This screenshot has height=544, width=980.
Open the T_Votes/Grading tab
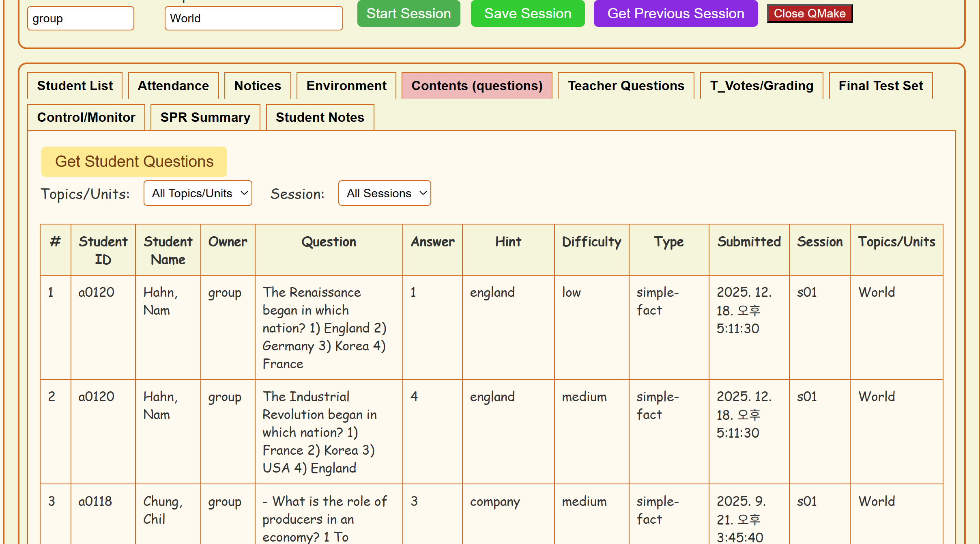pos(761,86)
